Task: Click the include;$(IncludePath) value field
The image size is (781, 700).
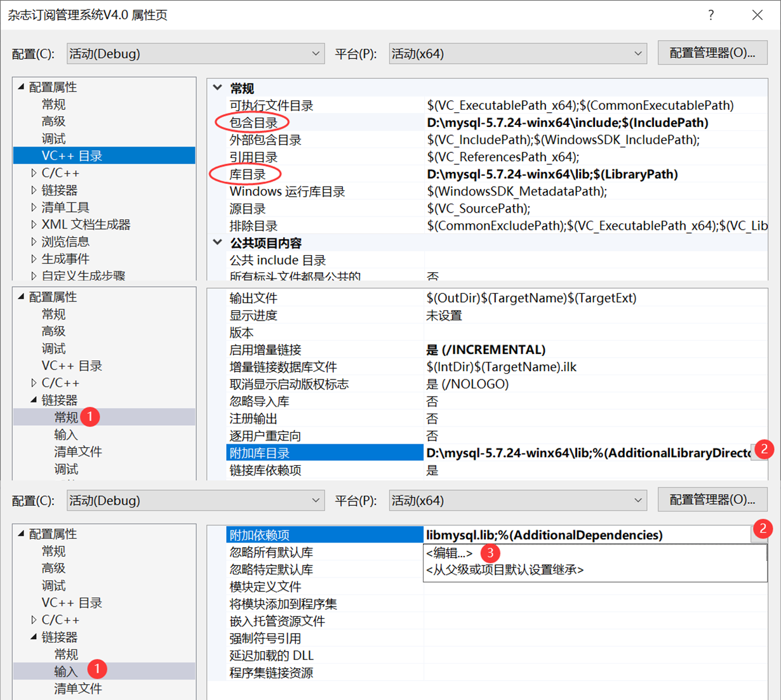Action: pyautogui.click(x=596, y=122)
